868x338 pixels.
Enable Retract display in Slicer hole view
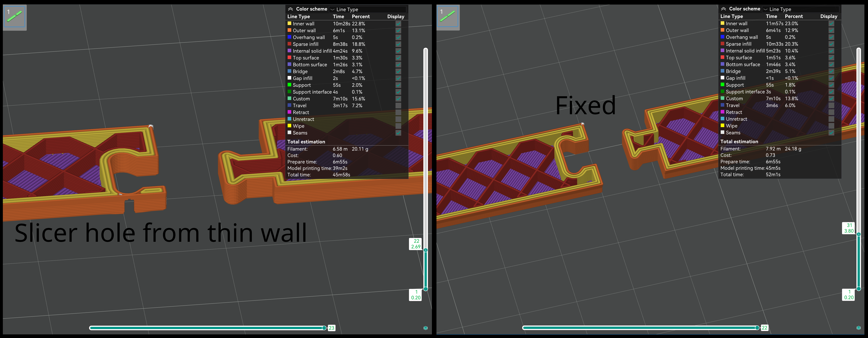pyautogui.click(x=398, y=112)
